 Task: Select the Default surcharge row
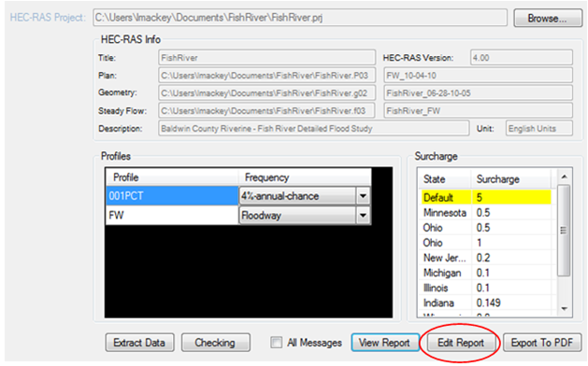pos(486,197)
